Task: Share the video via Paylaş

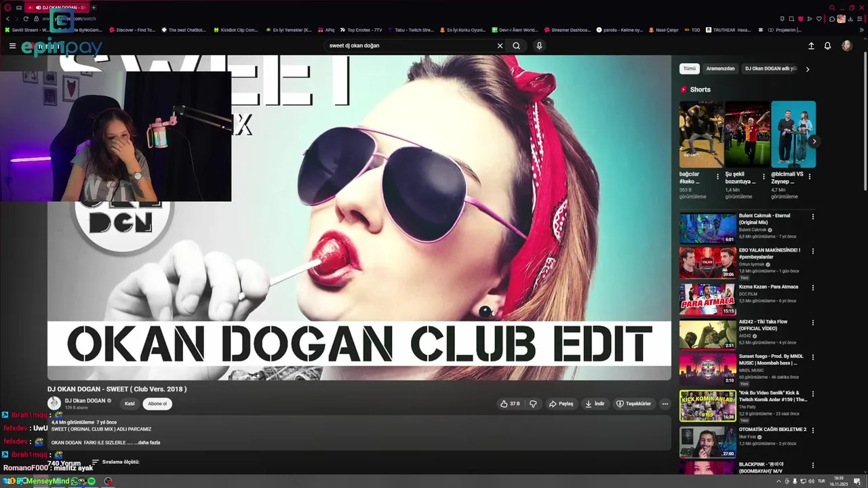Action: click(561, 403)
